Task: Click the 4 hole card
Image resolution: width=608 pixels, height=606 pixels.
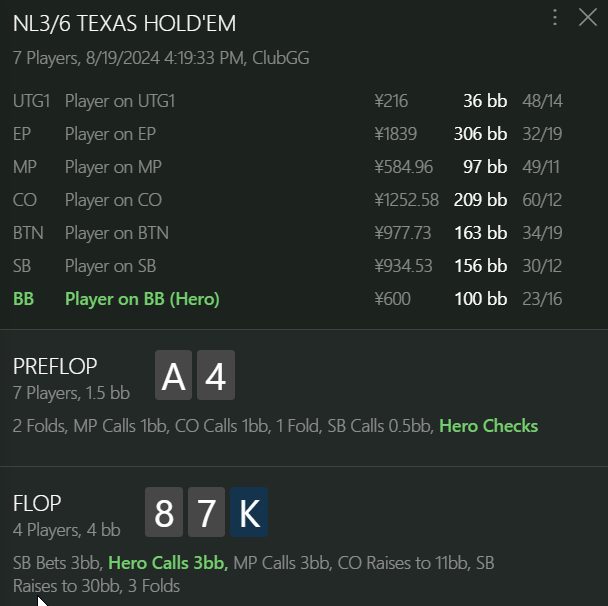Action: pyautogui.click(x=216, y=375)
